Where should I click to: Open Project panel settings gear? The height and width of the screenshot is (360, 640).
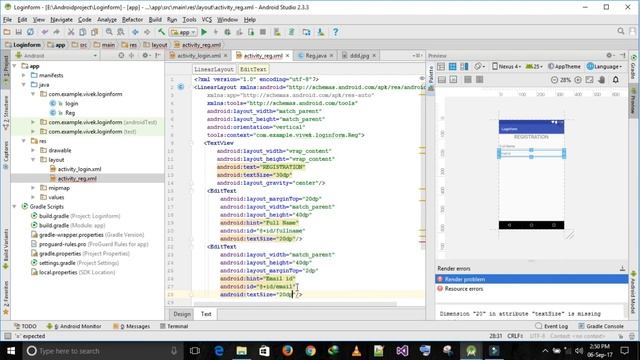[x=145, y=56]
